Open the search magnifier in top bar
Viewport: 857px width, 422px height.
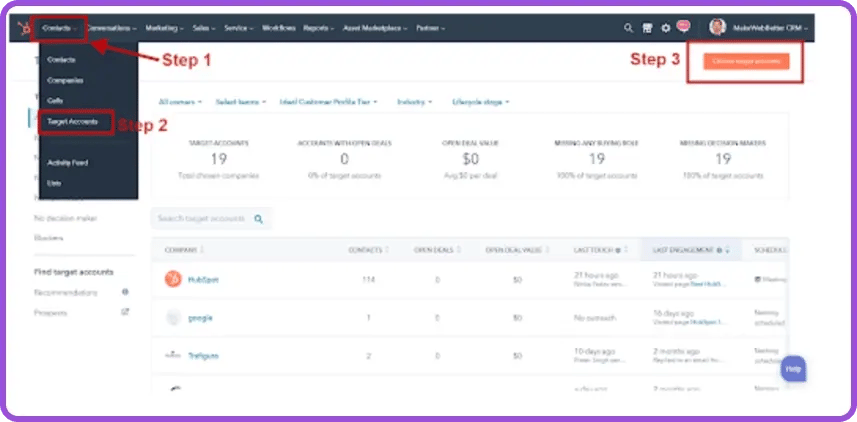pos(629,28)
